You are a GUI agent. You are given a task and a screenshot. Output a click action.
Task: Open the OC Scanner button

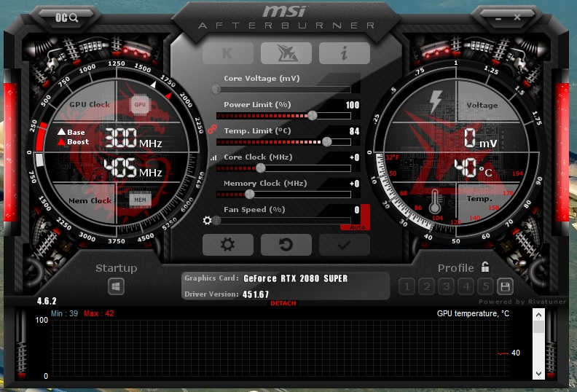click(x=66, y=17)
